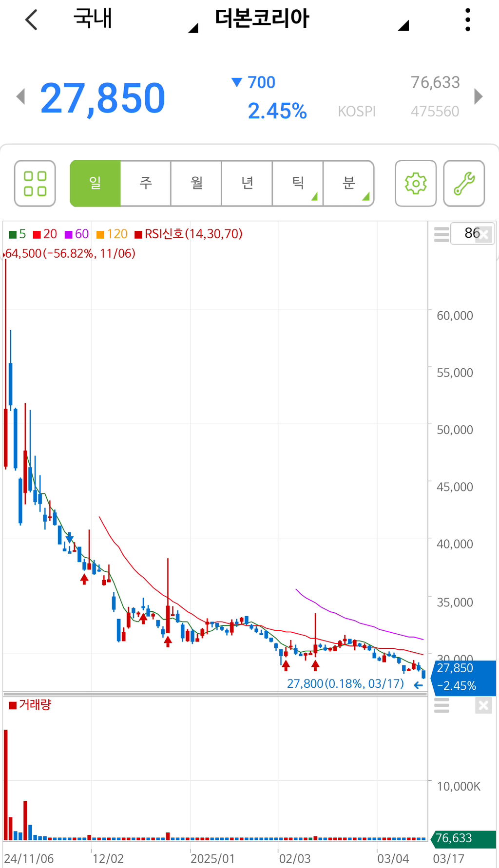The height and width of the screenshot is (868, 499).
Task: Open the 분 minute chart dropdown tab
Action: coord(348,183)
